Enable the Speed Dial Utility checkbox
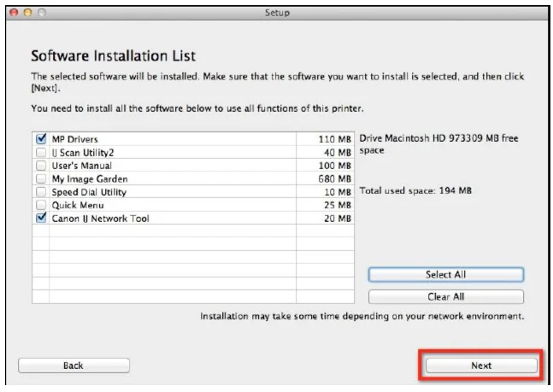 click(41, 192)
